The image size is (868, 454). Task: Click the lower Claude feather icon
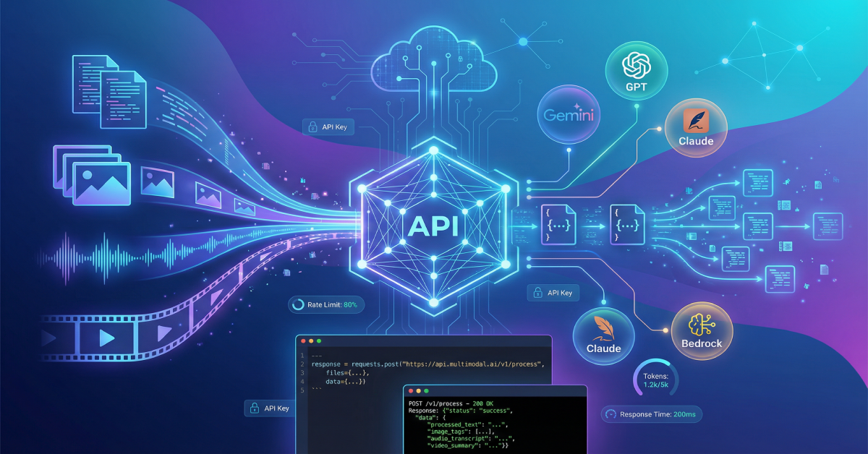tap(604, 336)
